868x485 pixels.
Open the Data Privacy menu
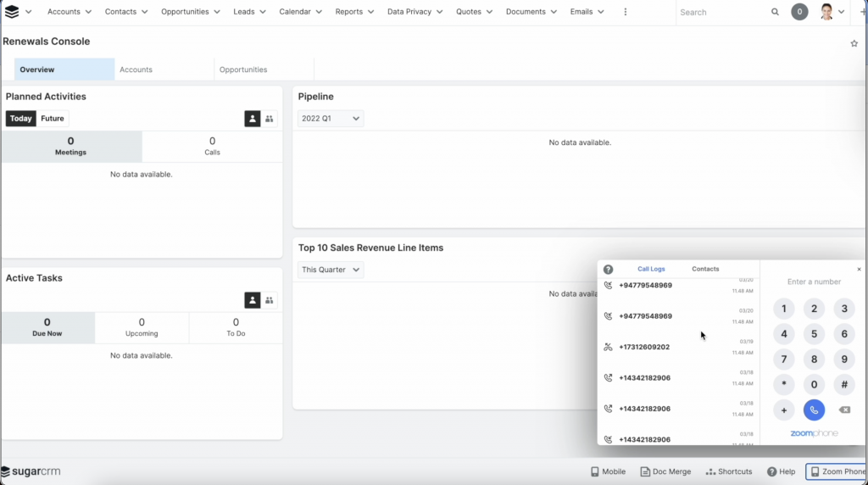tap(409, 12)
